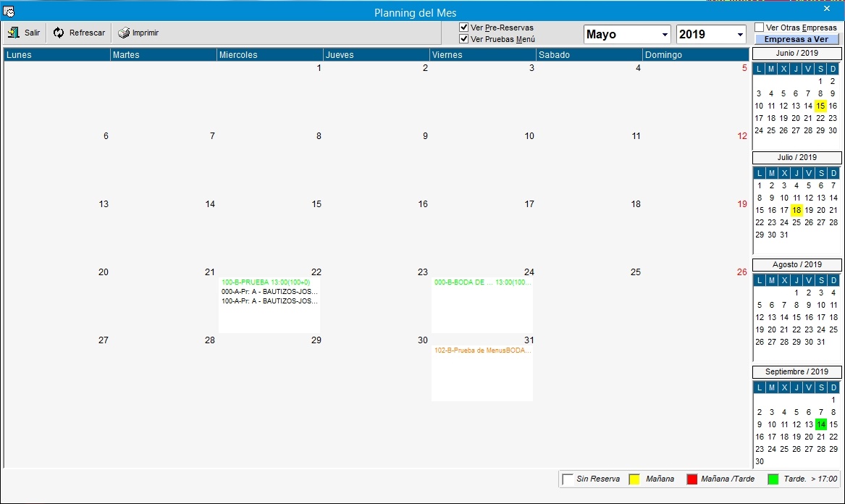Select day 28 in the May calendar
Image resolution: width=845 pixels, height=504 pixels.
210,340
